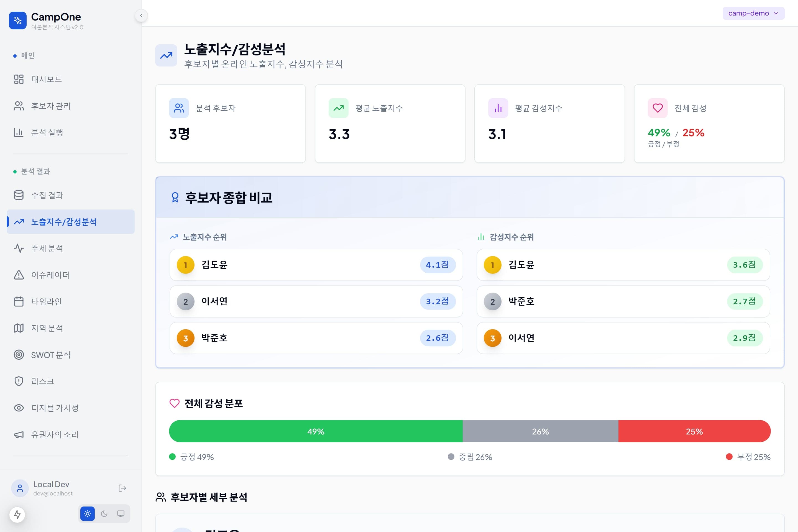Click the gray 26% neutral bar segment
This screenshot has width=798, height=532.
coord(541,431)
